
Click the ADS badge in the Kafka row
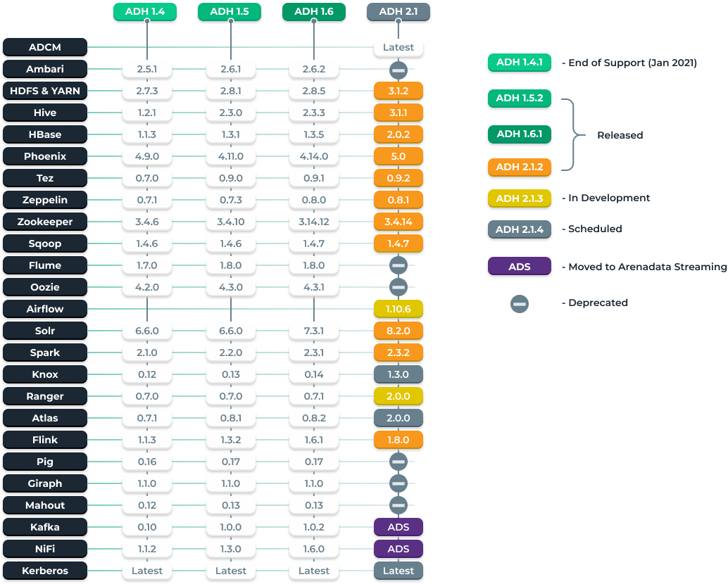398,527
